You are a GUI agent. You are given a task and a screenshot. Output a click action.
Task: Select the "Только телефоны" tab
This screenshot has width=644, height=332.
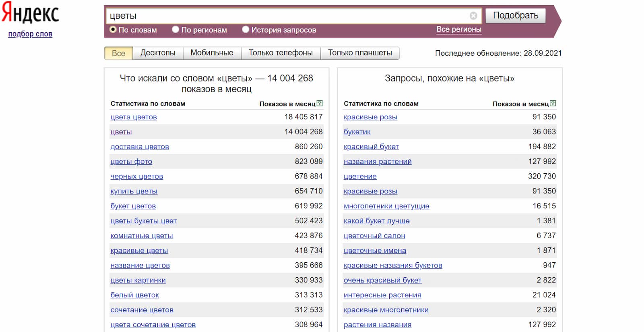click(x=281, y=53)
